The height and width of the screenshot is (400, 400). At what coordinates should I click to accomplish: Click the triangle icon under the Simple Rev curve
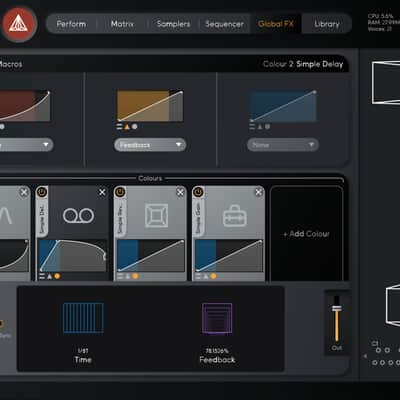tap(128, 276)
